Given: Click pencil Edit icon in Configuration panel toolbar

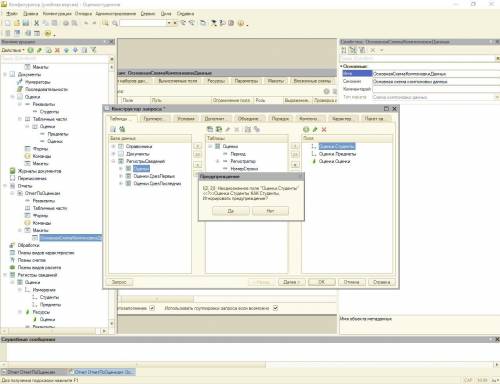Looking at the screenshot, I should click(39, 50).
